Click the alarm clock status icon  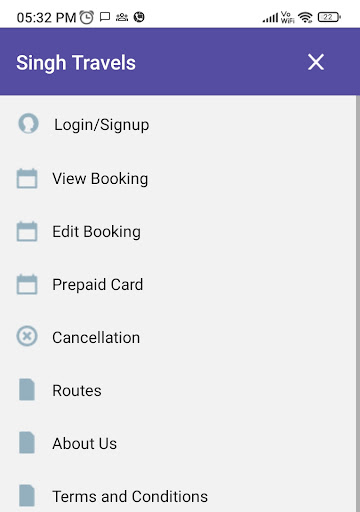87,17
